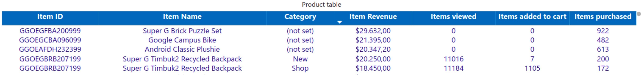Sort table by Item Revenue header
Viewport: 644px width, 77px height.
tap(373, 17)
